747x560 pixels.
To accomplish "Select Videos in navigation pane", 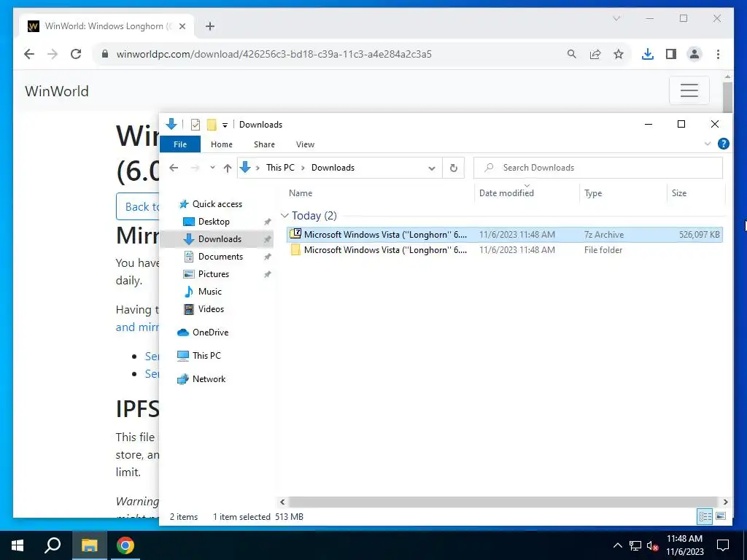I will tap(211, 309).
